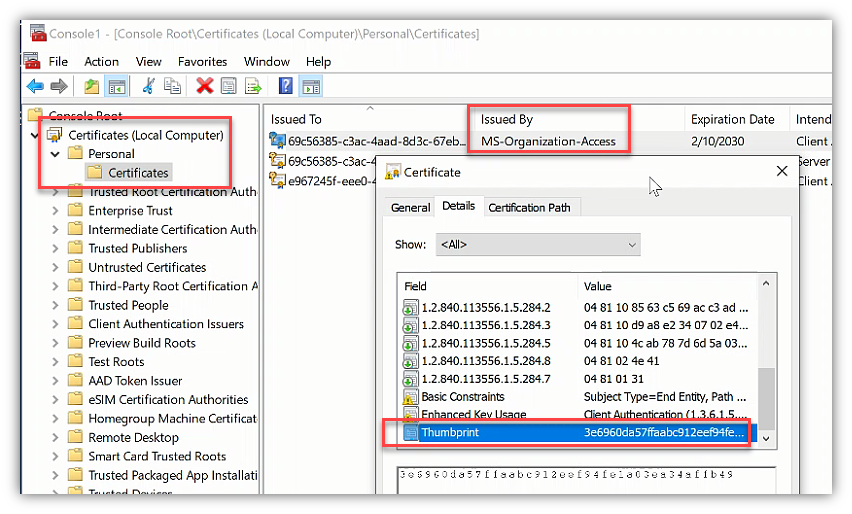Click the icon for field 1.2.840.113556.1.5.284.8
Viewport: 852px width, 514px height.
point(410,361)
